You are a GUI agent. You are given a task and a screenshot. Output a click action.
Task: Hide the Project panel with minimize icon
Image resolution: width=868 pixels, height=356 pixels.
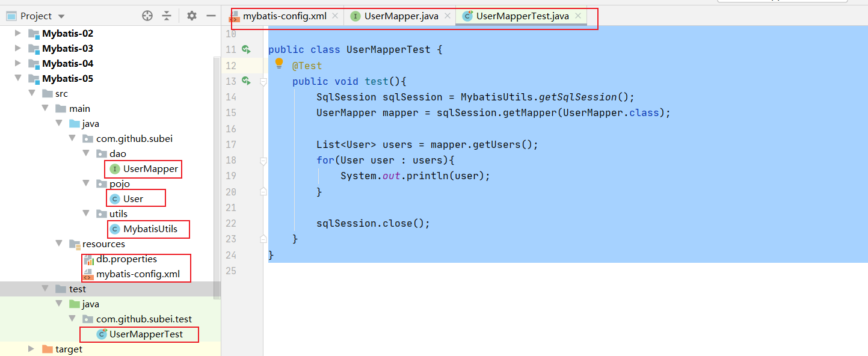(x=211, y=16)
